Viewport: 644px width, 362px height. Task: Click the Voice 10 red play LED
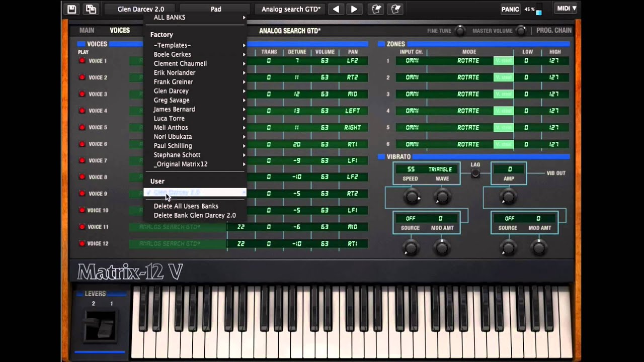82,210
